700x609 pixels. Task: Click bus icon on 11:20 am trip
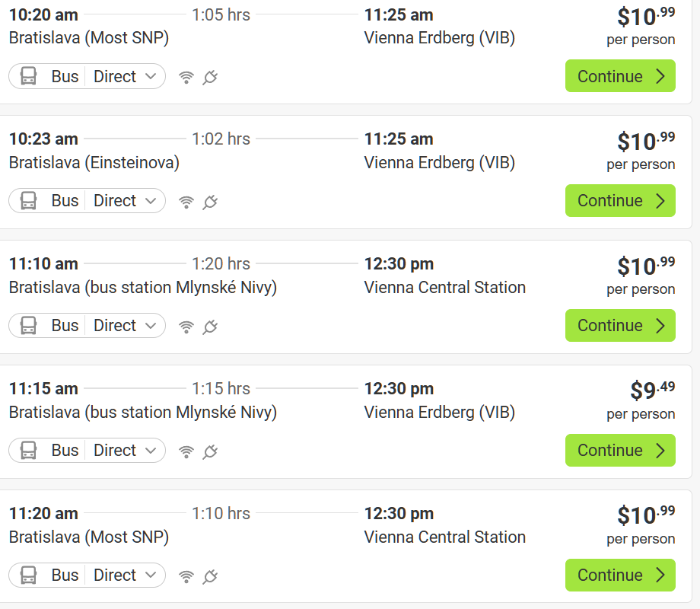[29, 576]
